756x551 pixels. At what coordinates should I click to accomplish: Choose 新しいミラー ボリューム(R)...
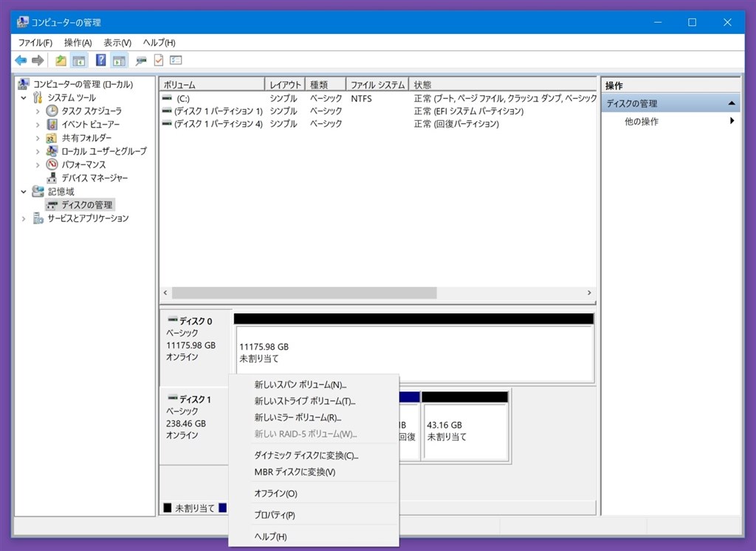313,417
